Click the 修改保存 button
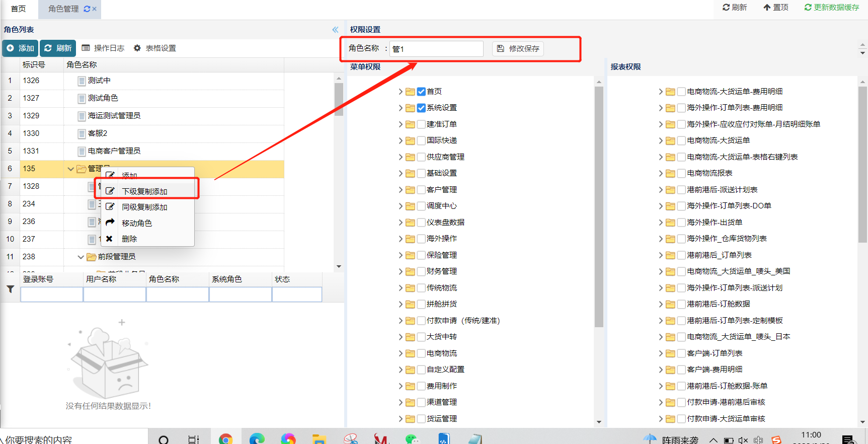The image size is (868, 444). (x=518, y=49)
